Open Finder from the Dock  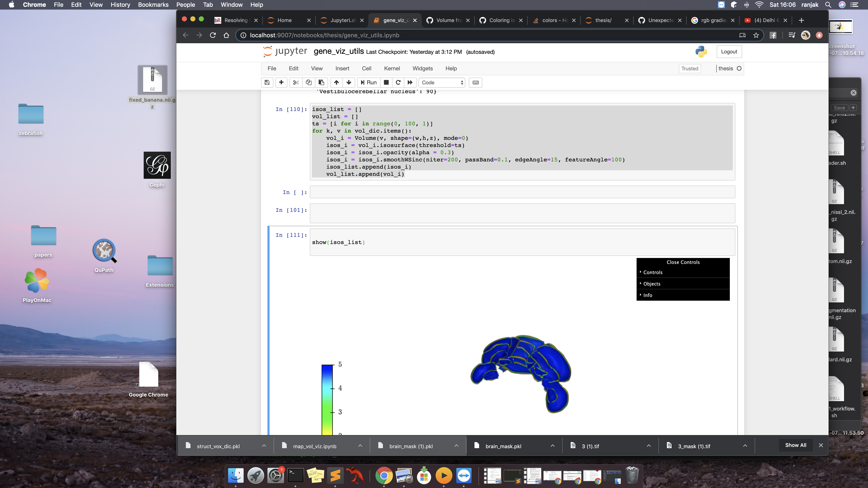pyautogui.click(x=235, y=476)
